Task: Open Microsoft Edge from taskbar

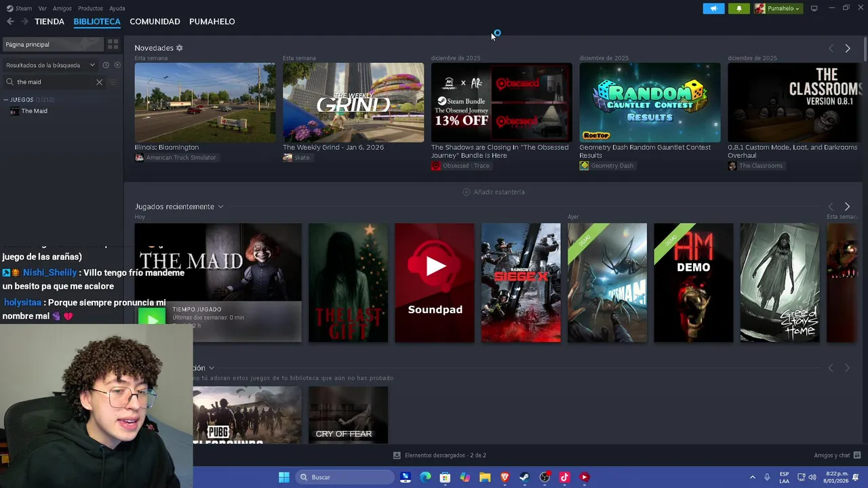Action: pos(425,477)
